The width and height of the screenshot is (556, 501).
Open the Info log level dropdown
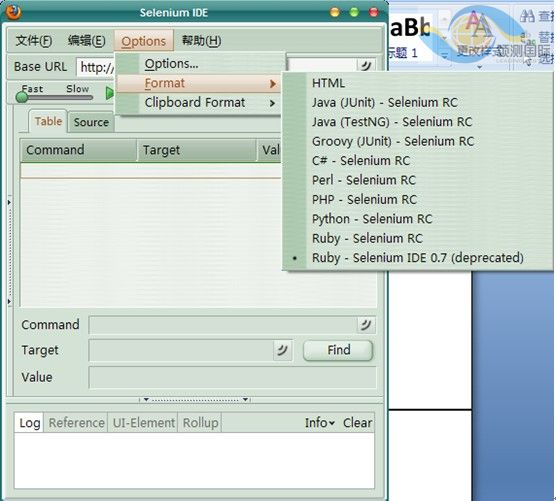[319, 423]
